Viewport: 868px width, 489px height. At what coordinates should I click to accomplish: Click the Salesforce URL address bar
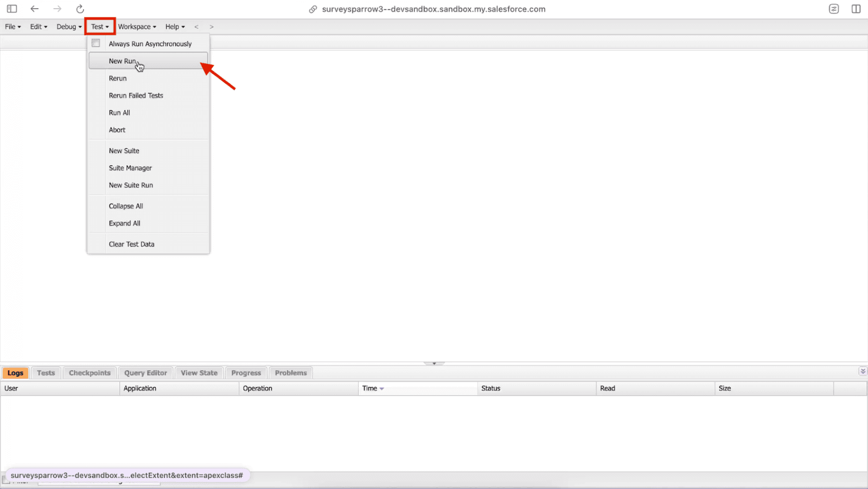point(433,9)
